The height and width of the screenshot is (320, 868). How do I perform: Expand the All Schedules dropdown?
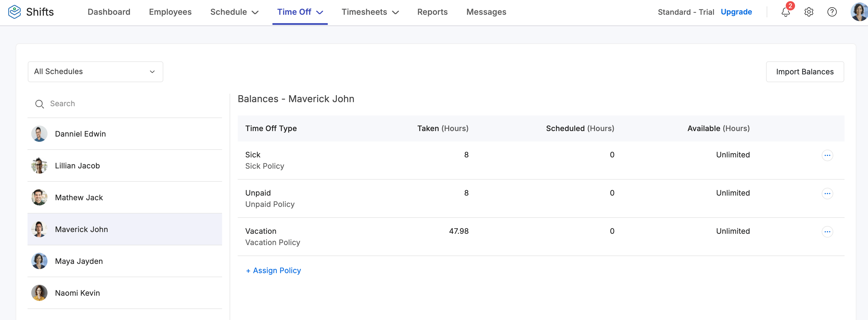coord(95,71)
